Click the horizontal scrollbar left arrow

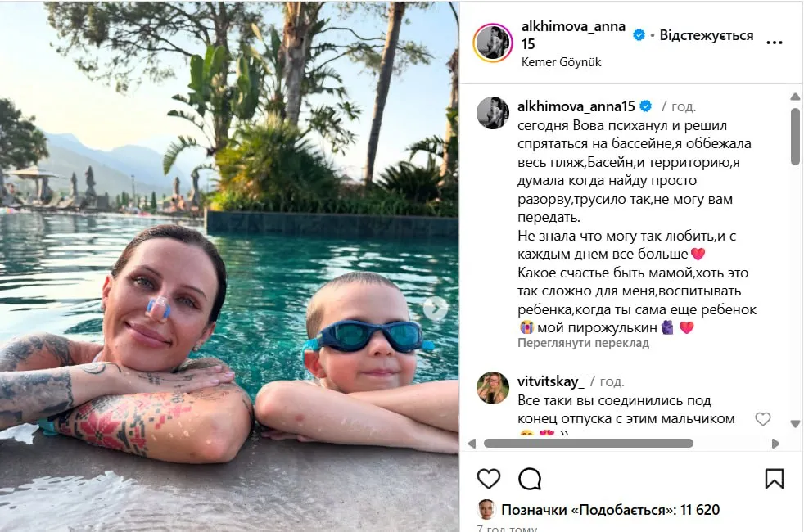(x=472, y=444)
